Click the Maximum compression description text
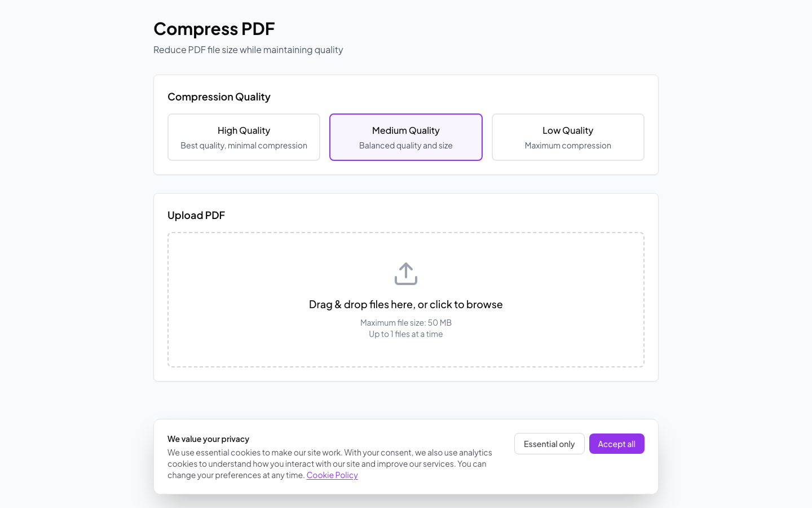 coord(568,145)
